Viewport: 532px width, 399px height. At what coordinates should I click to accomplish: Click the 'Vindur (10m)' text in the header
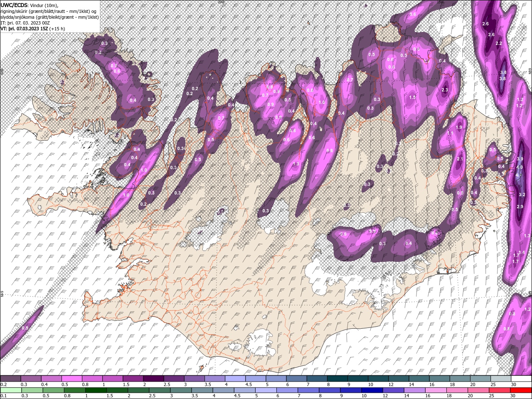pos(44,5)
